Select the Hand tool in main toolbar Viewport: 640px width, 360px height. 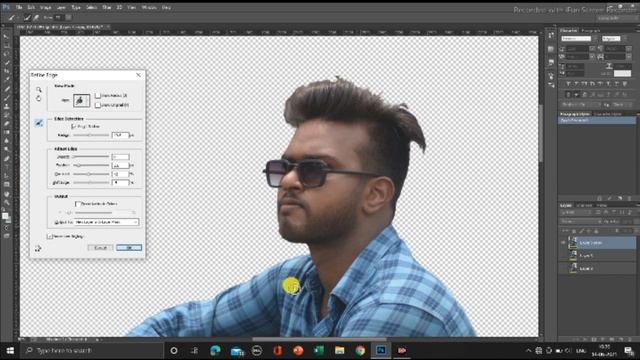pyautogui.click(x=6, y=193)
